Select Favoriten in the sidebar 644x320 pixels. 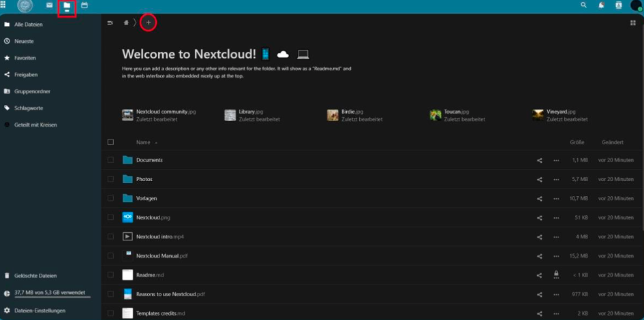point(25,58)
